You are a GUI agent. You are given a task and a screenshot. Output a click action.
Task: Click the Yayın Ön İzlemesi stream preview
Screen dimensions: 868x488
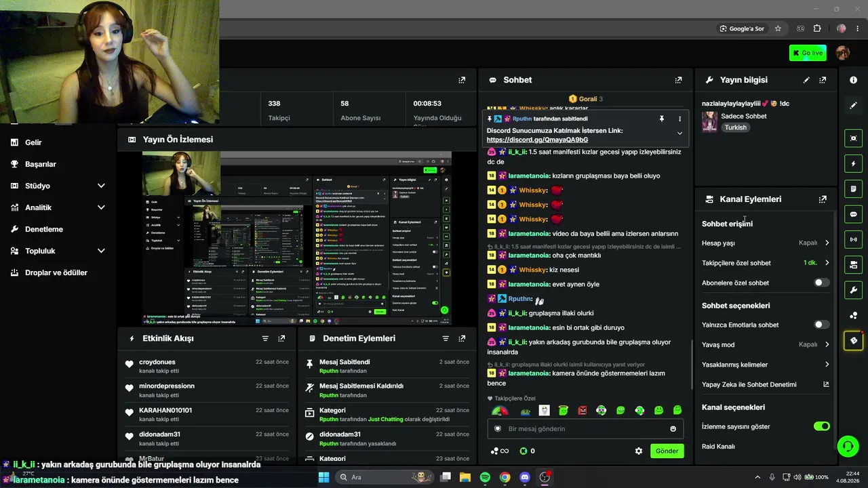(x=297, y=239)
